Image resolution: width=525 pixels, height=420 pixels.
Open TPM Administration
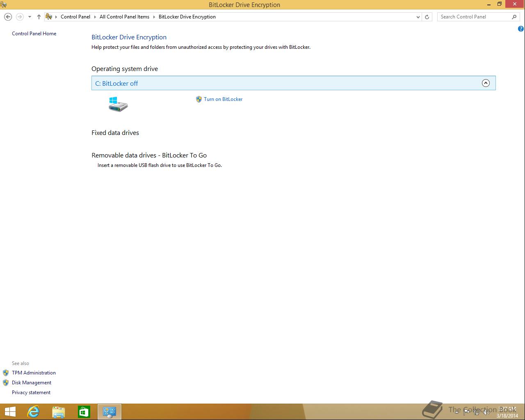point(34,373)
